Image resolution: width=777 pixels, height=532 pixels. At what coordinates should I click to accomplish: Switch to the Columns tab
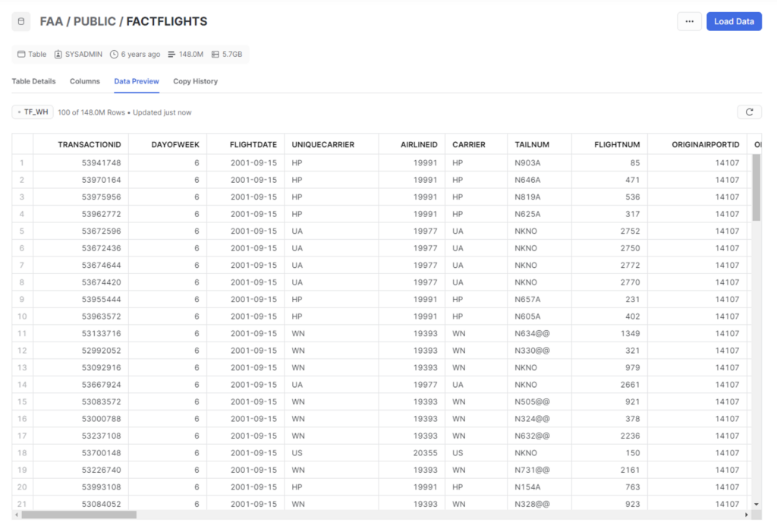click(x=84, y=81)
